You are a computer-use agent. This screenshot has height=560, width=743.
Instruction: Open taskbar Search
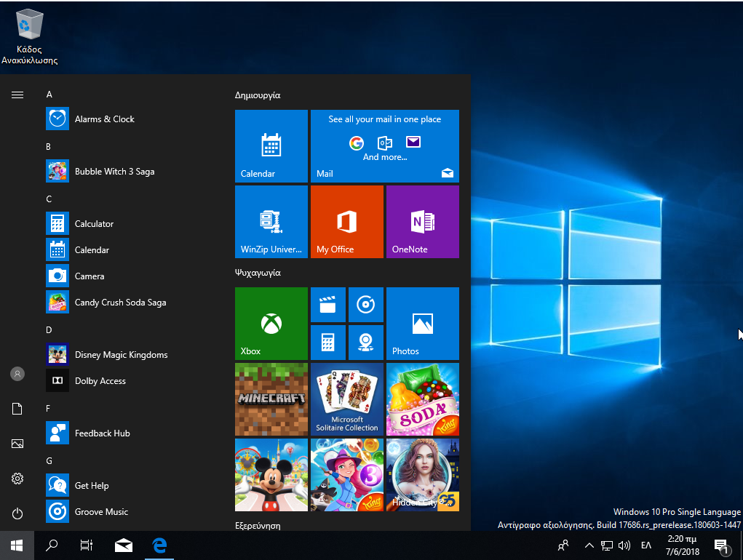52,545
